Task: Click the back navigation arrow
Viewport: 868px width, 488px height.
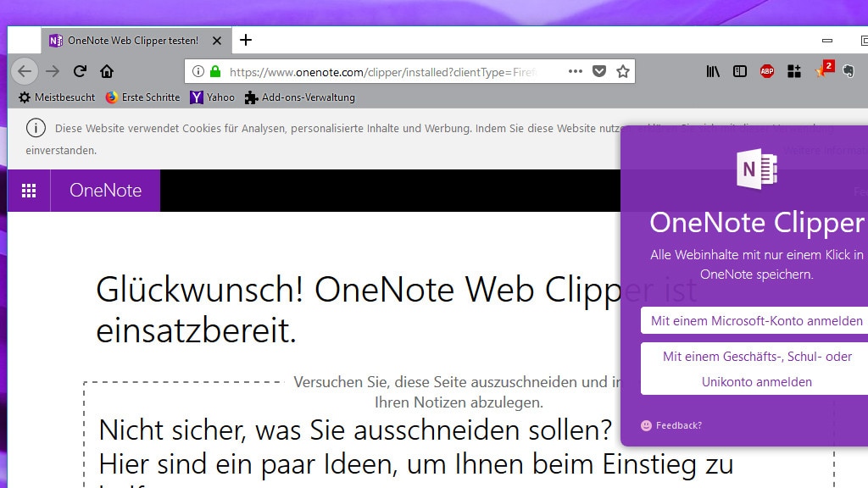Action: click(25, 72)
